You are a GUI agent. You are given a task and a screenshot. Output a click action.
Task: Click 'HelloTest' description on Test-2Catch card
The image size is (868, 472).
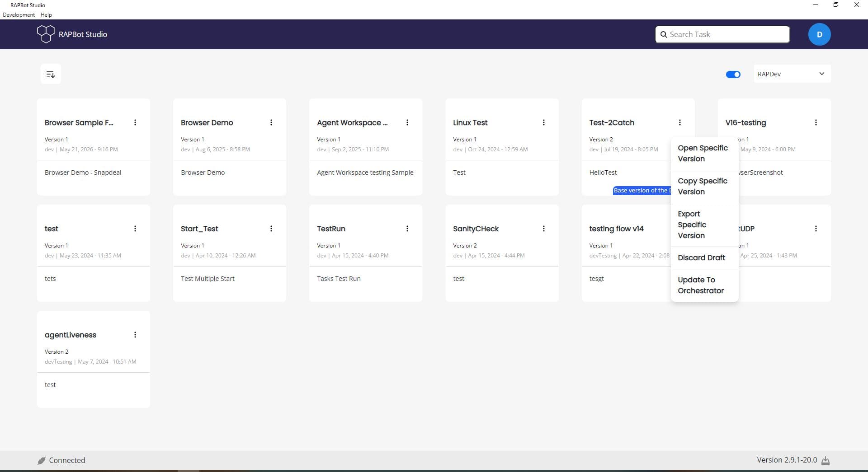click(603, 173)
